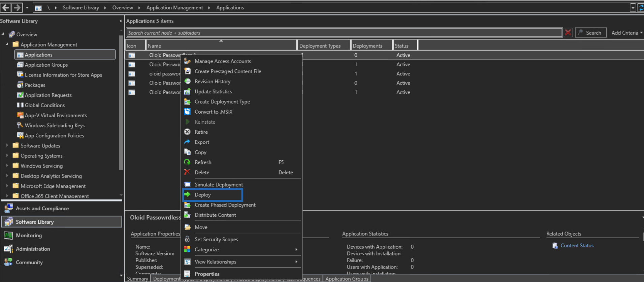This screenshot has height=282, width=644.
Task: Switch to the Application Groups bottom tab
Action: (x=347, y=279)
